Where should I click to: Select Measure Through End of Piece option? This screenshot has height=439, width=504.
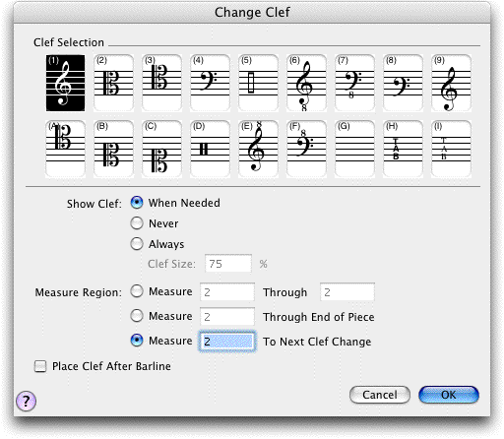[137, 316]
